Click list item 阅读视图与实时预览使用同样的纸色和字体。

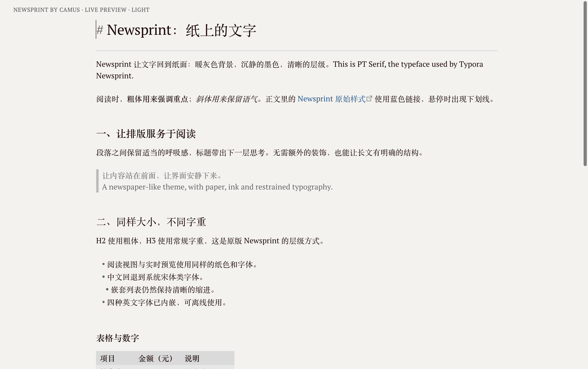coord(182,264)
